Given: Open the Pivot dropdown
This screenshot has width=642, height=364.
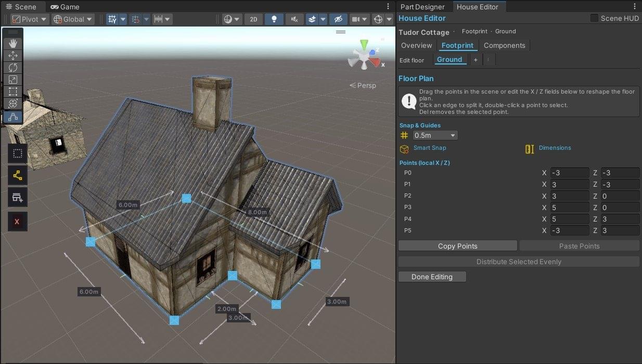Looking at the screenshot, I should click(x=30, y=19).
